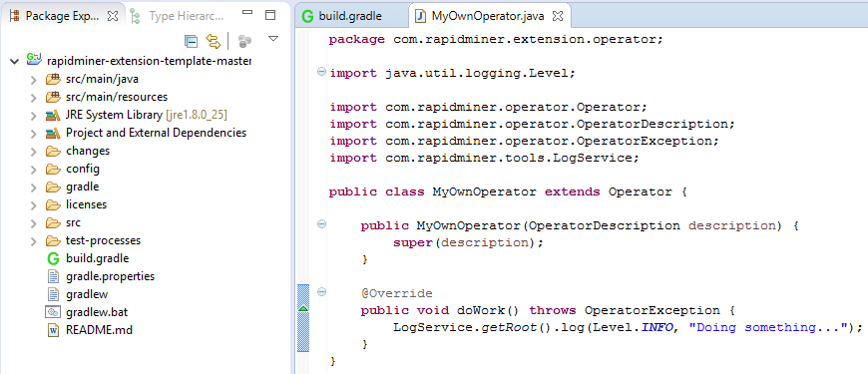Expand the changes folder
The width and height of the screenshot is (868, 374).
[x=33, y=151]
